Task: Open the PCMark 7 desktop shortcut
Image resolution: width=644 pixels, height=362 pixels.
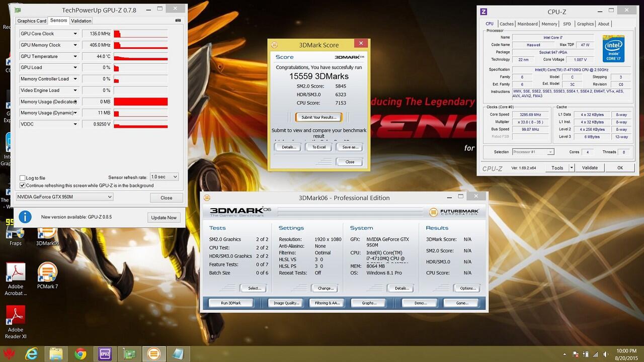Action: coord(47,276)
